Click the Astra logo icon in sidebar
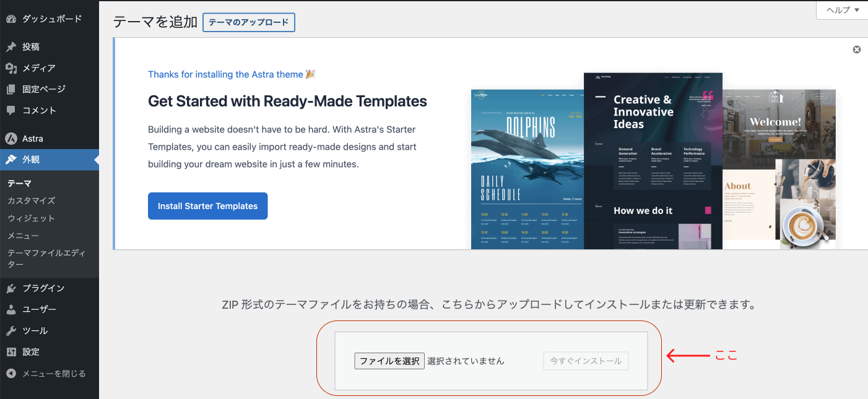 11,139
